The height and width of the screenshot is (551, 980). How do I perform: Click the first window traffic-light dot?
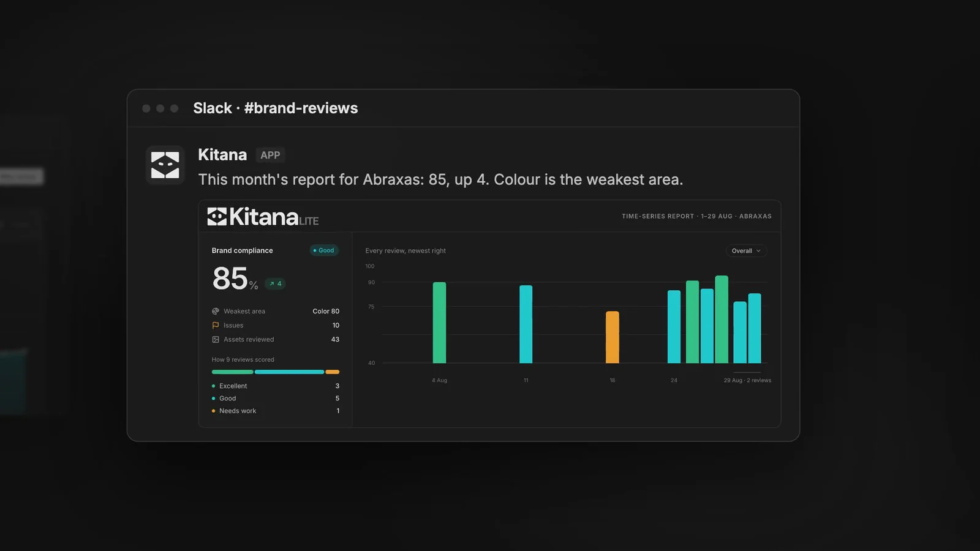pyautogui.click(x=146, y=108)
